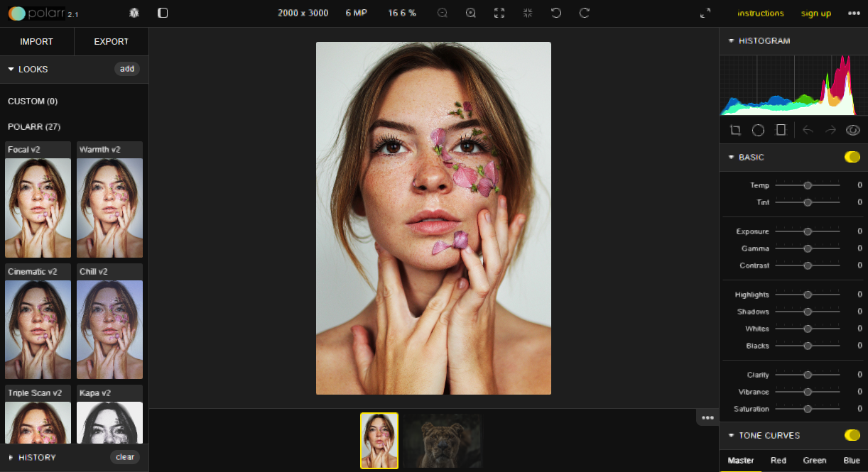Click the fit-to-screen icon
868x472 pixels.
[x=499, y=13]
